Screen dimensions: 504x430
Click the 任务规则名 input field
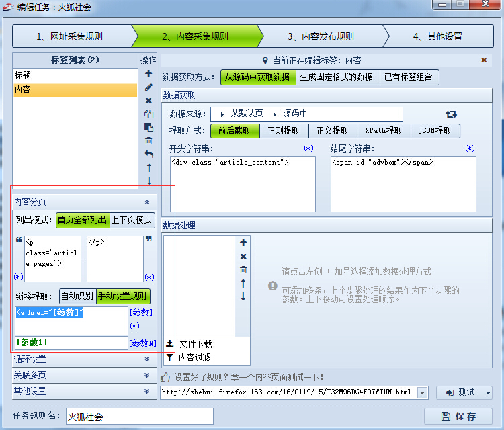click(x=140, y=417)
